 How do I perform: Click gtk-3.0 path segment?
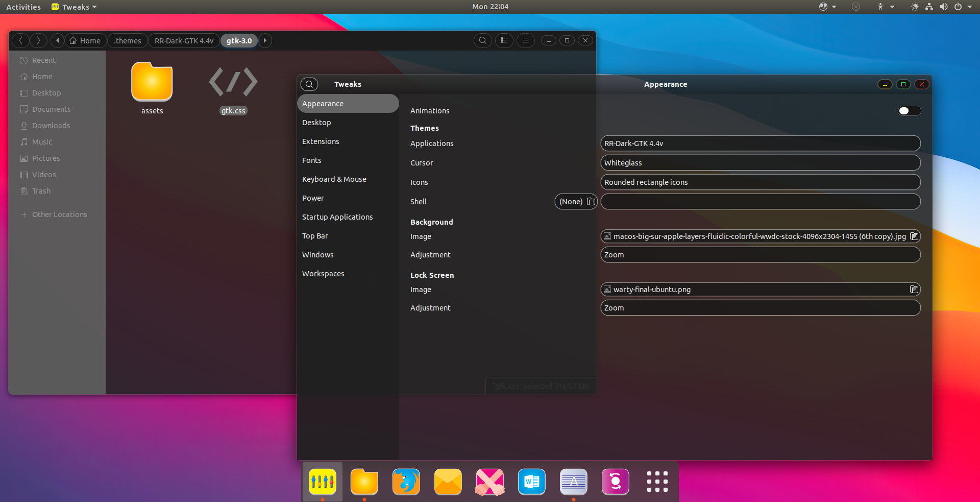(x=239, y=40)
